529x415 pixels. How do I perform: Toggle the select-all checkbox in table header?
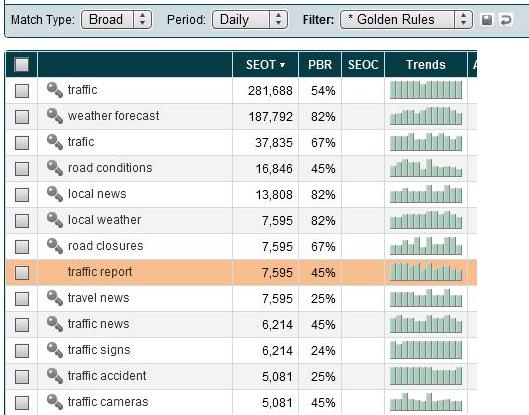(22, 64)
